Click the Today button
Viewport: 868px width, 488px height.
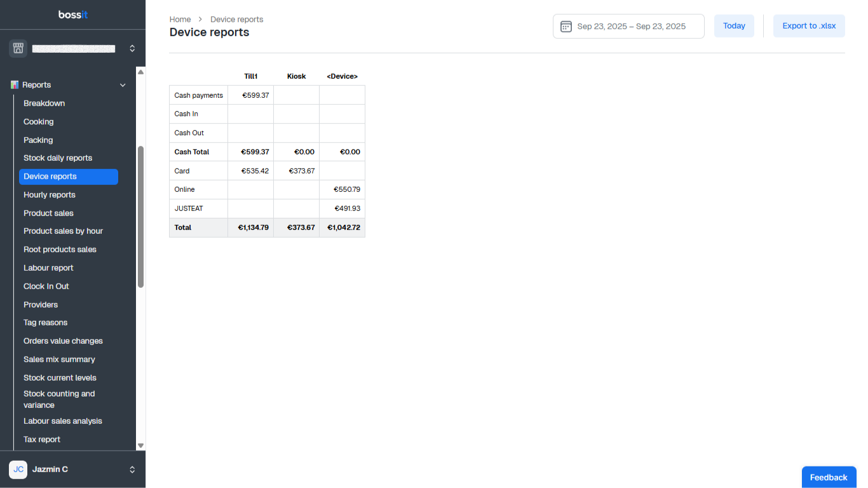[x=734, y=26]
